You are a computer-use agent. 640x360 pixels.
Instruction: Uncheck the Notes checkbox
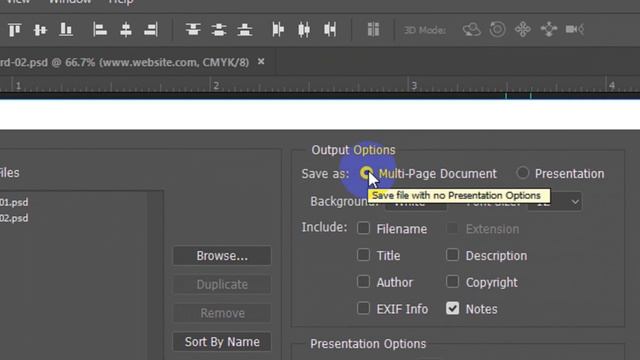point(452,309)
